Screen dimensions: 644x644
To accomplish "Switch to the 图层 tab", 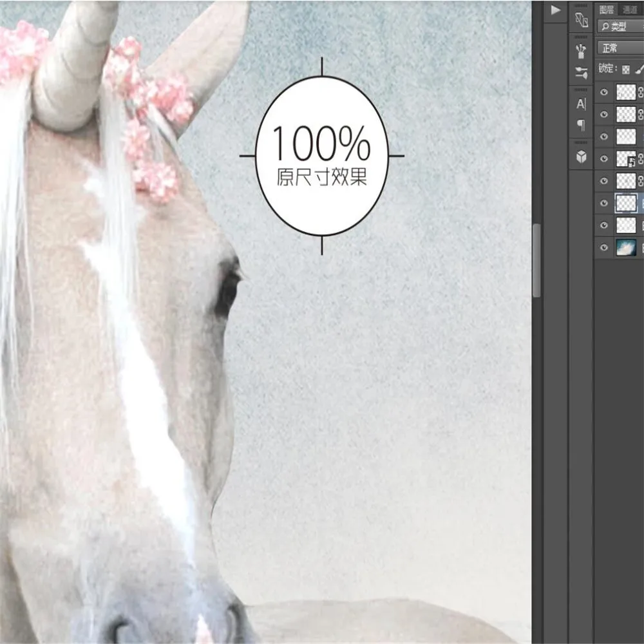I will 606,10.
